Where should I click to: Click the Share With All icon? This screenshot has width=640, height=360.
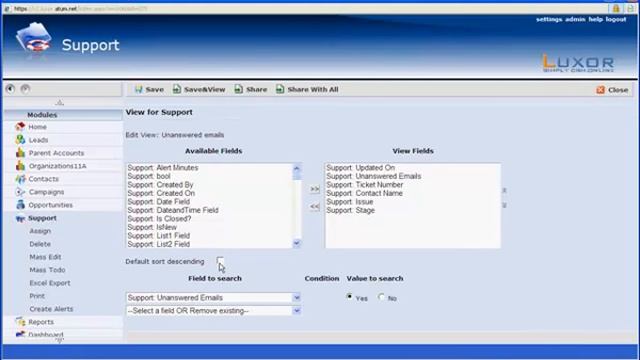coord(280,89)
